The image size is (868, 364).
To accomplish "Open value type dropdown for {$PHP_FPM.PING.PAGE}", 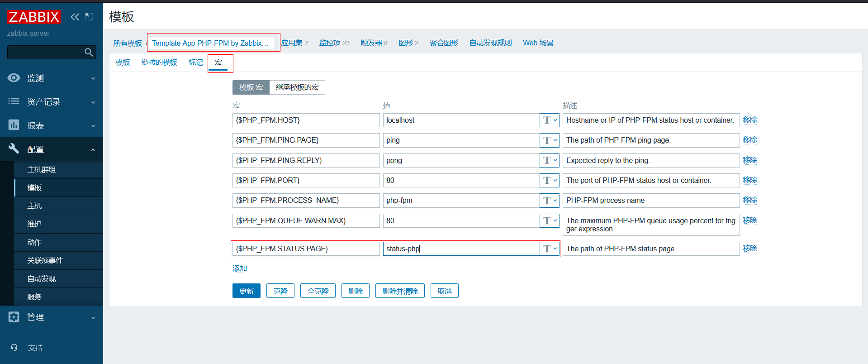I will (x=550, y=140).
